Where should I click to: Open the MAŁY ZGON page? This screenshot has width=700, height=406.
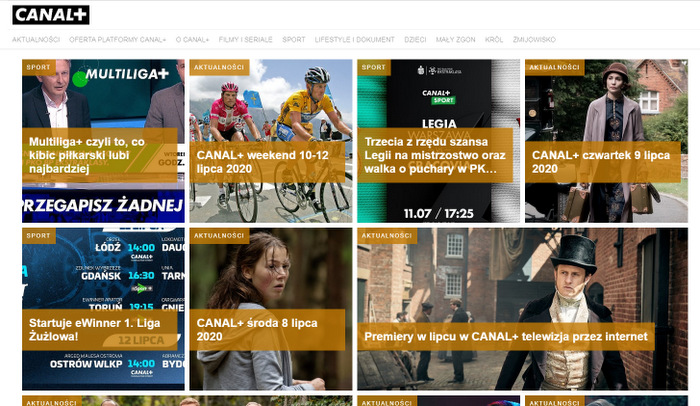455,40
